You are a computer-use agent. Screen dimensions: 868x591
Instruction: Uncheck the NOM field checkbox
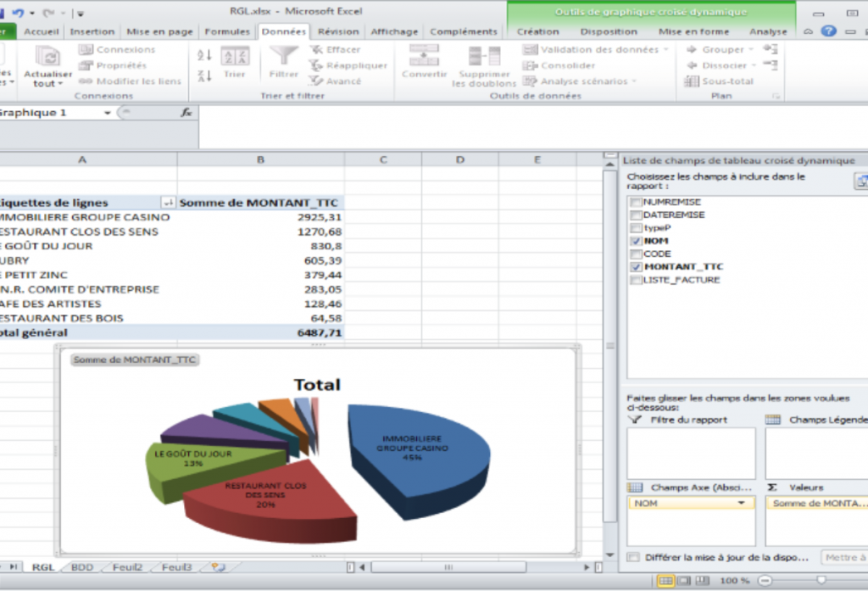click(x=636, y=241)
